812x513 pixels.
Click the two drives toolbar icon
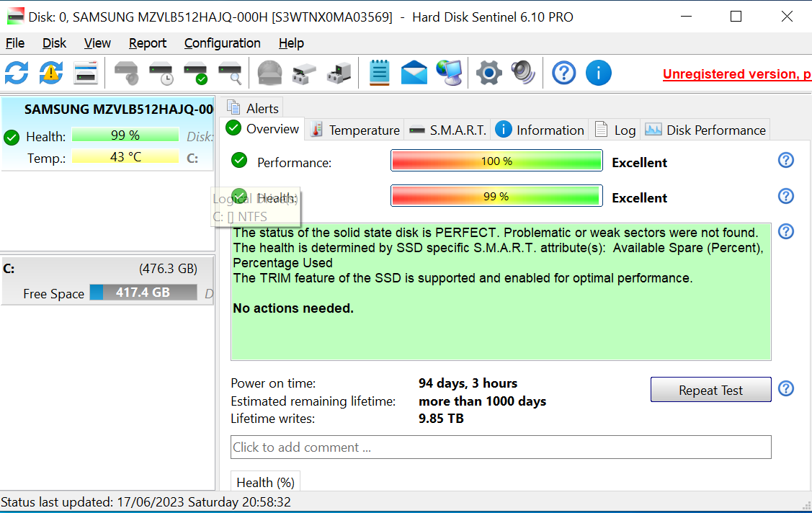tap(304, 73)
